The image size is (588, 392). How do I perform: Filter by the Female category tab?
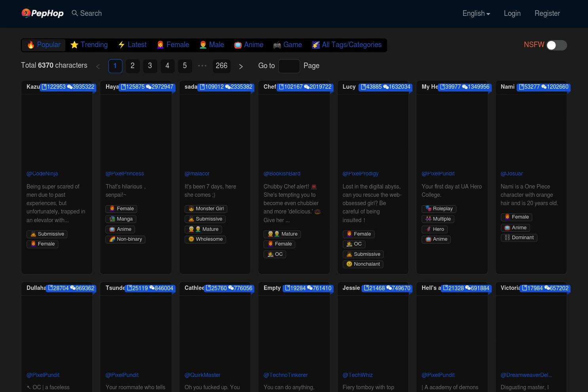[x=173, y=45]
